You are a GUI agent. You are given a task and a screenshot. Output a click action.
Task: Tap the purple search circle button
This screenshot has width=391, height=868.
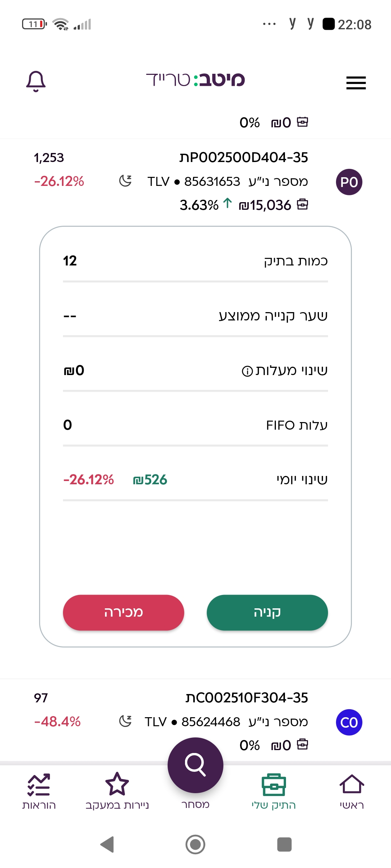(x=195, y=765)
